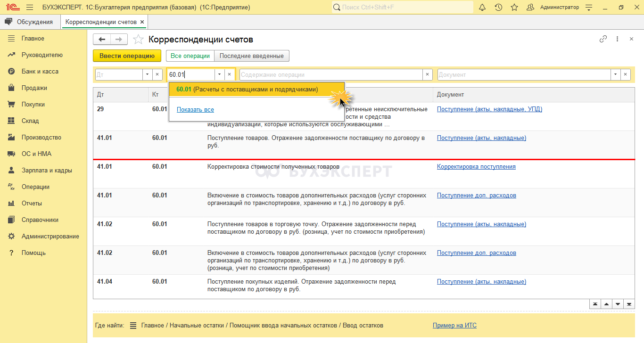Screen dimensions: 644x343
Task: Click the search field Поиск Ctrl+Shift+F
Action: pos(403,8)
